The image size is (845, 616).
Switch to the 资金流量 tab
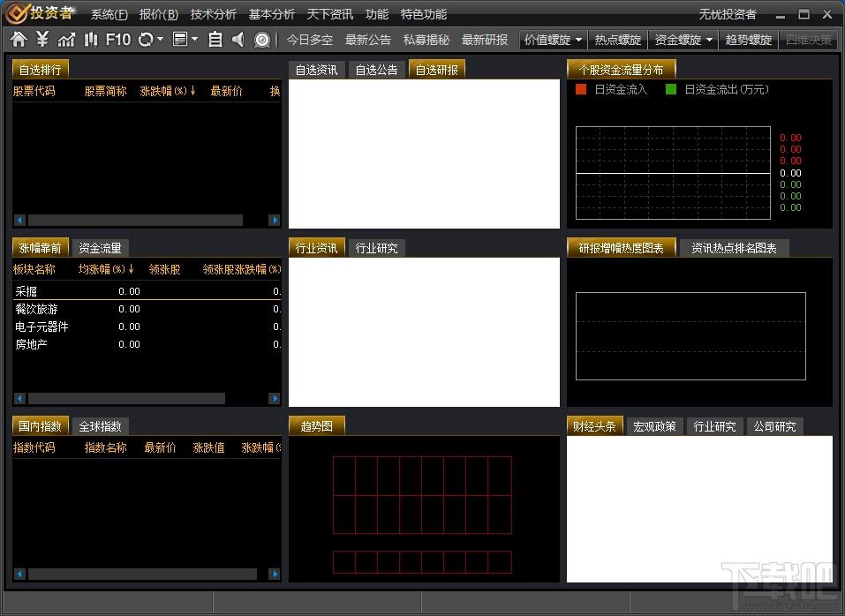click(101, 248)
